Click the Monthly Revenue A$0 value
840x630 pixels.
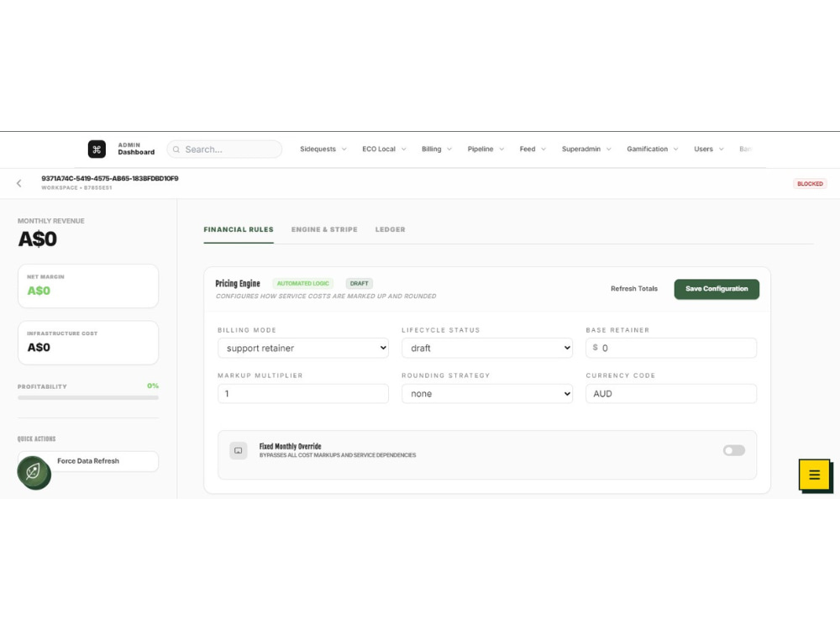[38, 239]
